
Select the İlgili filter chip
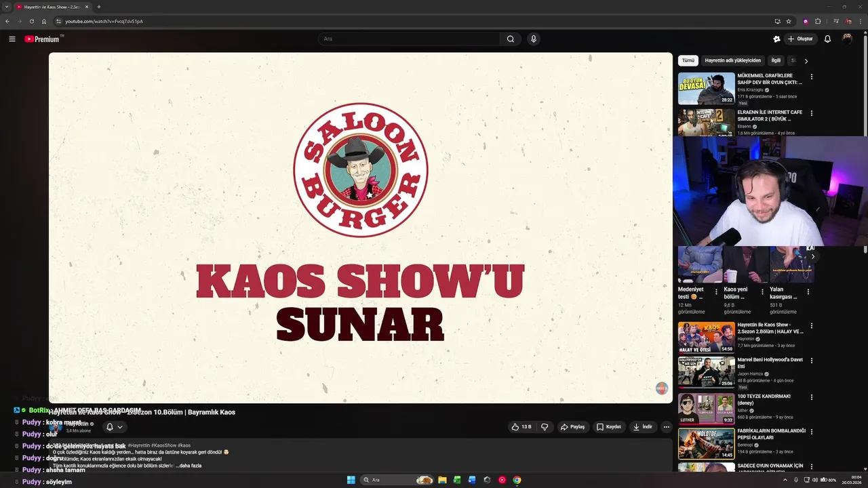pos(776,60)
